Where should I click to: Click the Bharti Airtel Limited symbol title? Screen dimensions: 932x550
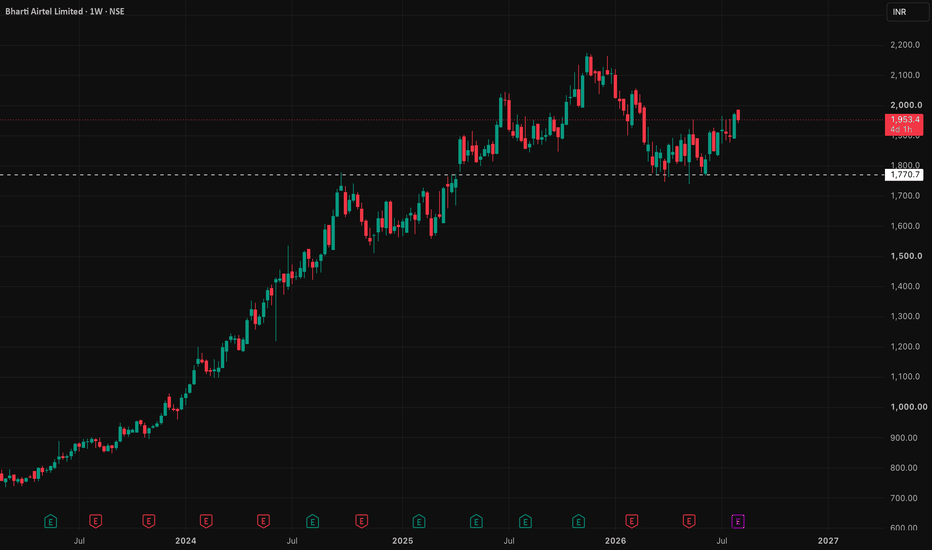tap(45, 11)
